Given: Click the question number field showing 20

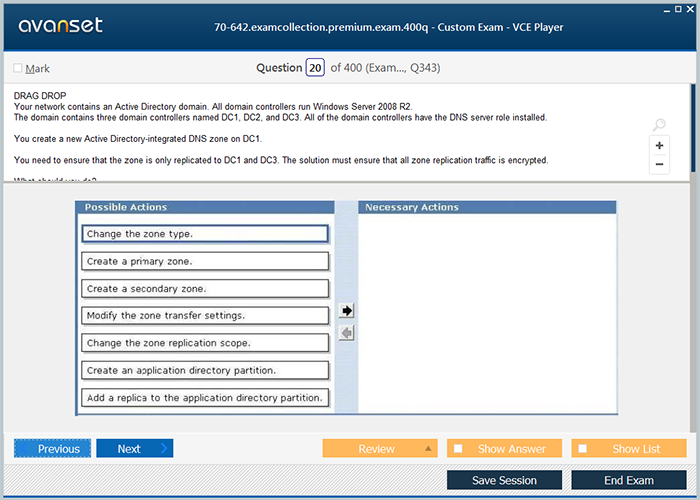Looking at the screenshot, I should point(315,68).
